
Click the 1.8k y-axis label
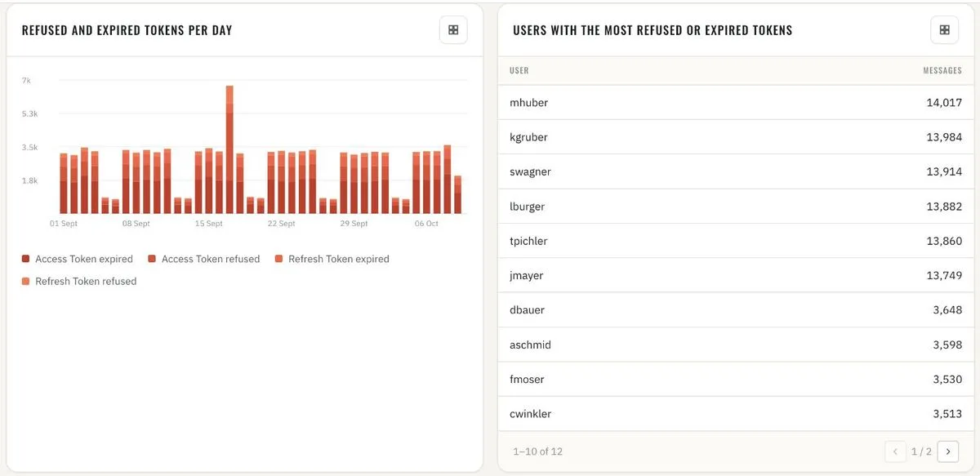point(29,180)
